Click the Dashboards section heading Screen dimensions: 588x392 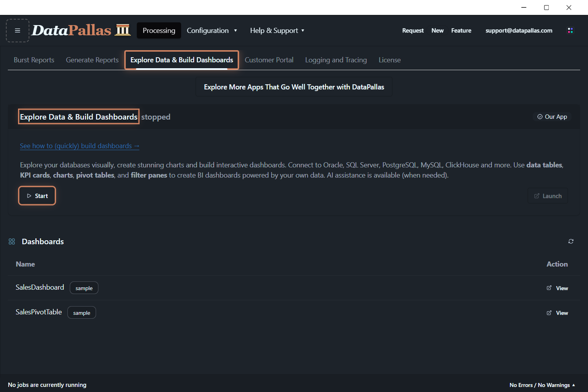click(x=43, y=241)
